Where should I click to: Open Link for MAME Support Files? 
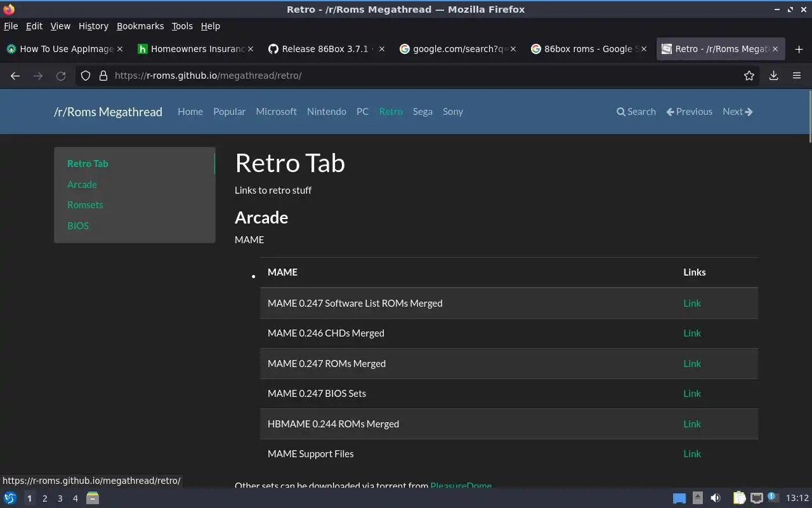pyautogui.click(x=691, y=454)
